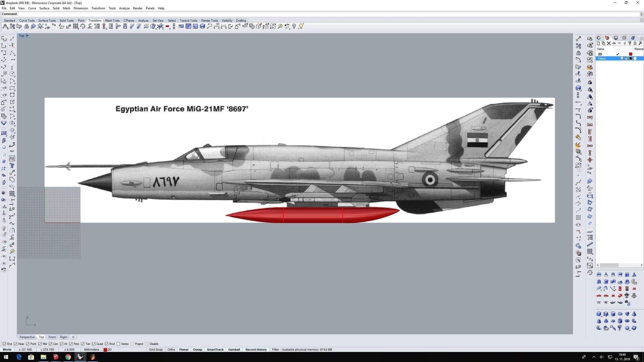
Task: Expand the command history arrow at right
Action: pyautogui.click(x=641, y=14)
